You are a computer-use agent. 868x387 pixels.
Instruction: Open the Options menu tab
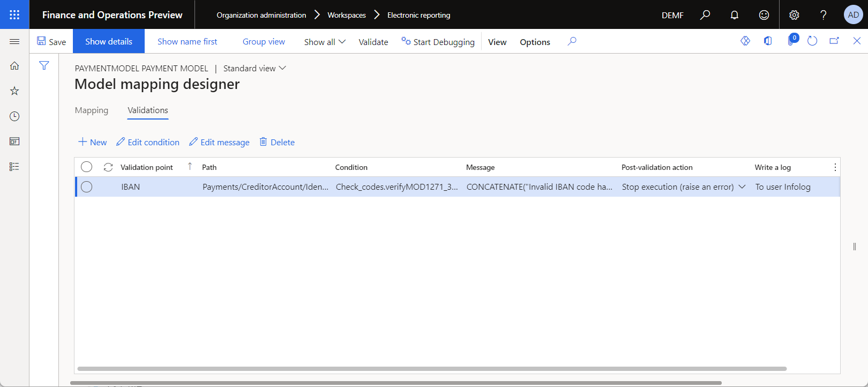click(535, 42)
